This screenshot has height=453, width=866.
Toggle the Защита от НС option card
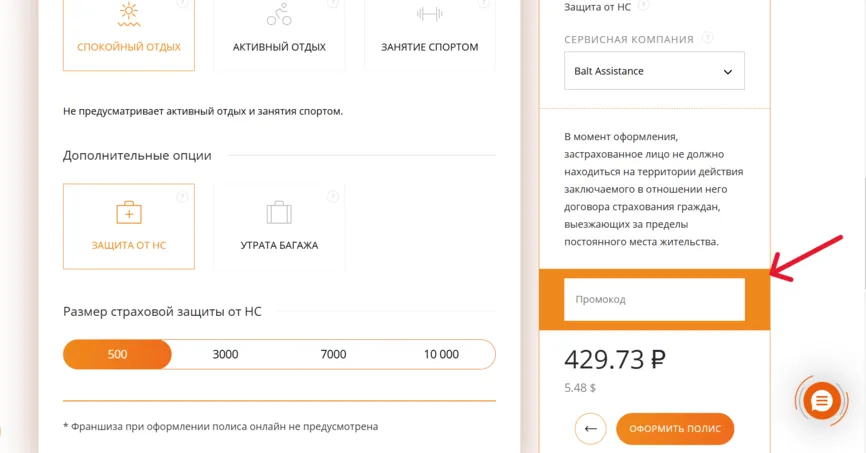129,226
